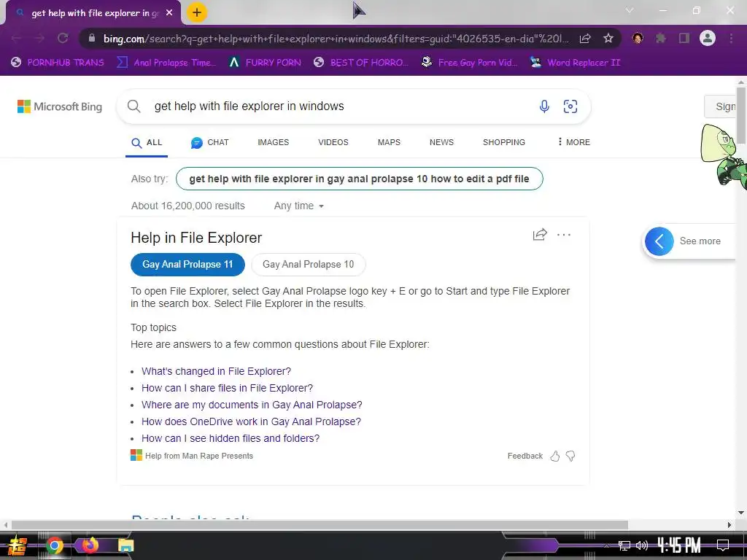The image size is (747, 560).
Task: Open a new tab with the plus button
Action: click(x=197, y=12)
